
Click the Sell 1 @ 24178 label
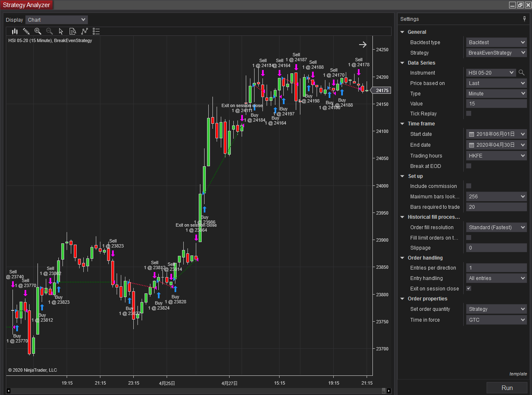pos(359,62)
